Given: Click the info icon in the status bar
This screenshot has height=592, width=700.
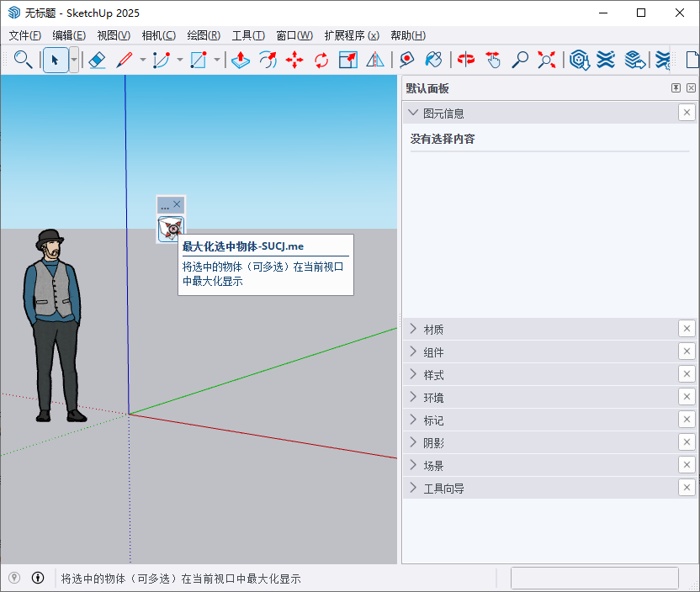Looking at the screenshot, I should point(38,578).
